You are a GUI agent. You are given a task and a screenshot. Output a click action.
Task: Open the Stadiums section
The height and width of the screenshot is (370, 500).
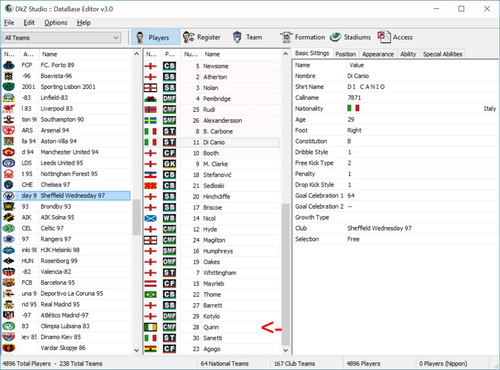click(350, 37)
